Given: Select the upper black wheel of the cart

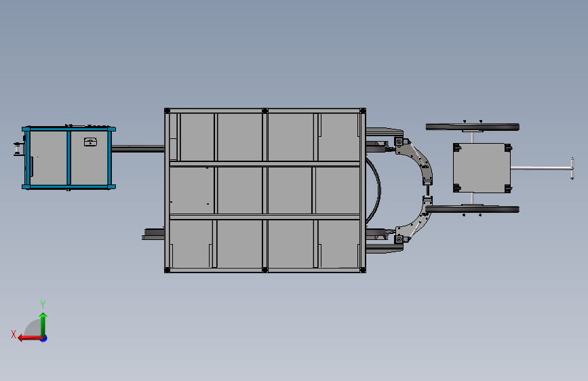Looking at the screenshot, I should click(x=473, y=127).
